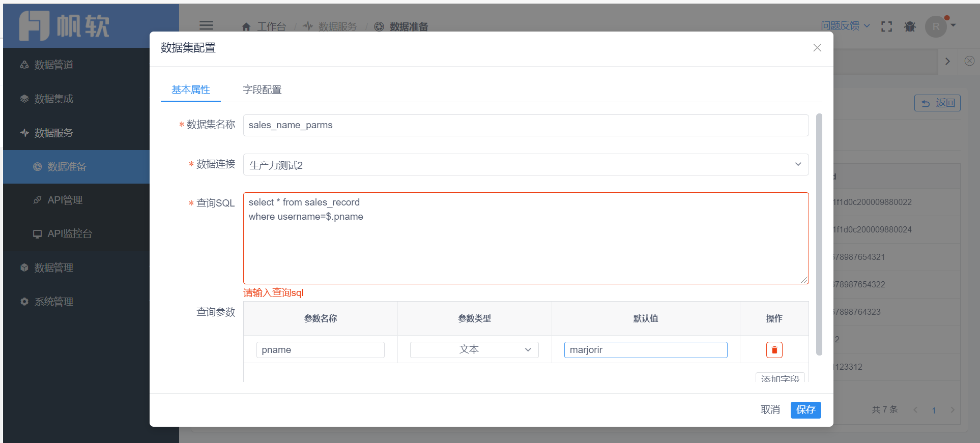Click the table cell ending 200009880024
The width and height of the screenshot is (980, 443).
872,229
